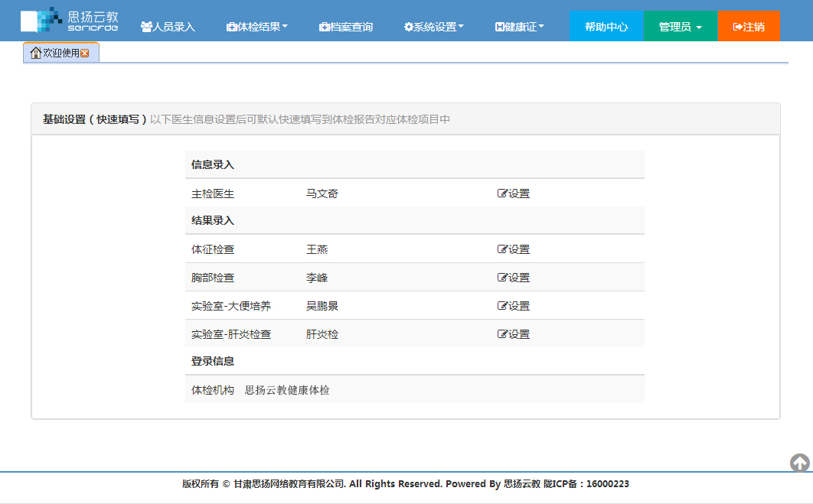This screenshot has height=504, width=813.
Task: Open the 健康证 dropdown menu
Action: click(520, 27)
